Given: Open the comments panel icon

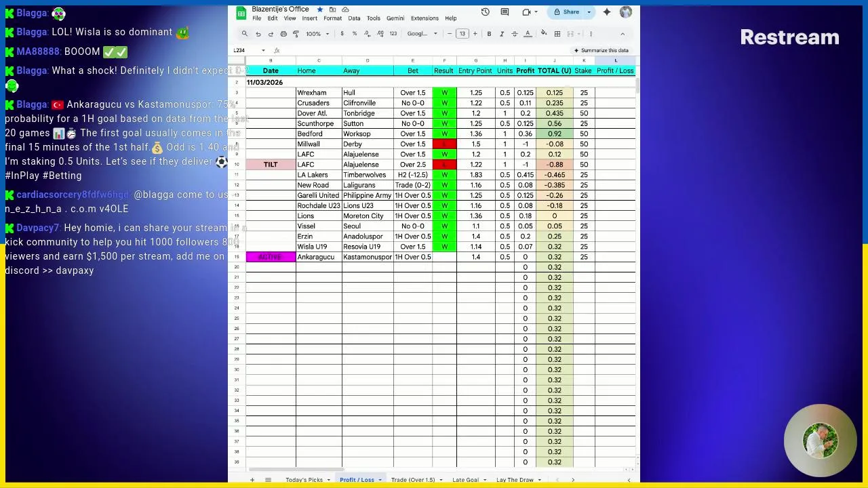Looking at the screenshot, I should (505, 12).
